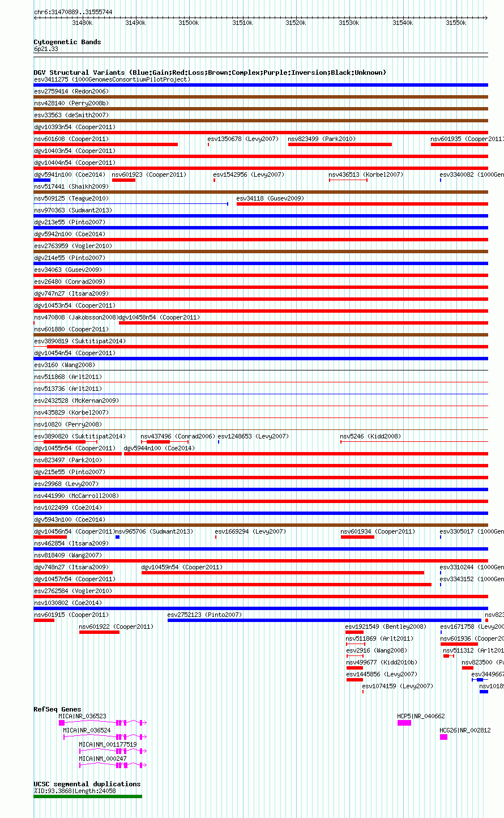Viewport: 504px width, 818px height.
Task: Click the nsv601608 (Cooper2011) label
Action: coord(71,139)
